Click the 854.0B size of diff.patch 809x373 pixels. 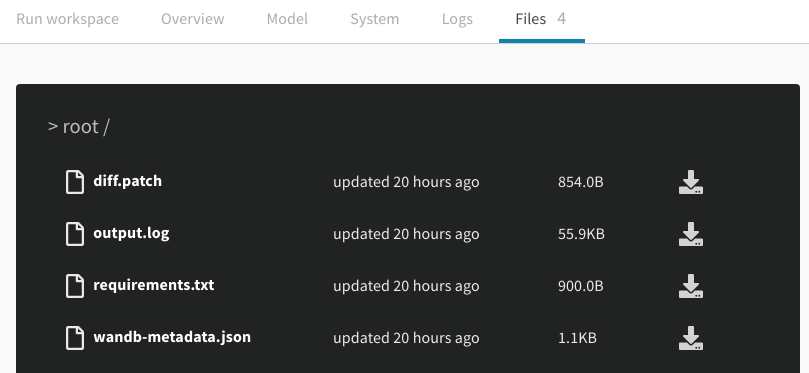pyautogui.click(x=580, y=182)
